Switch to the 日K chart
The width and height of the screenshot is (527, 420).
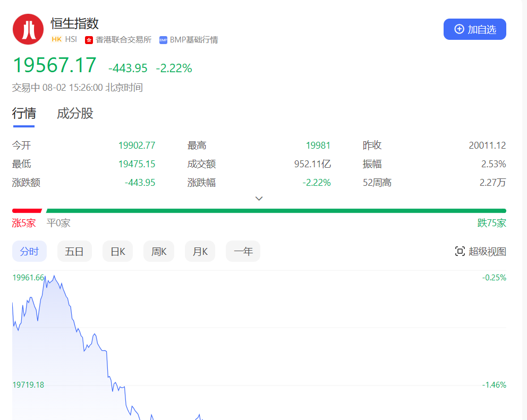click(117, 251)
